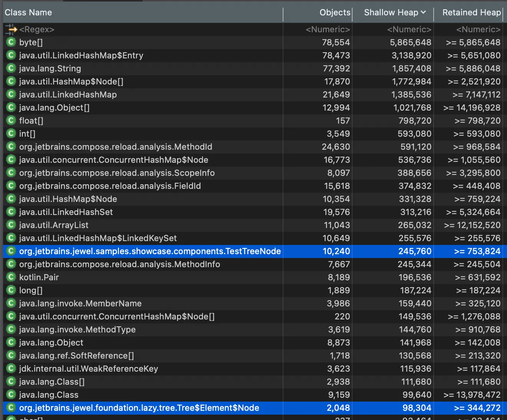Click retained heap value >= 5,324,664
This screenshot has width=507, height=420.
[x=473, y=212]
